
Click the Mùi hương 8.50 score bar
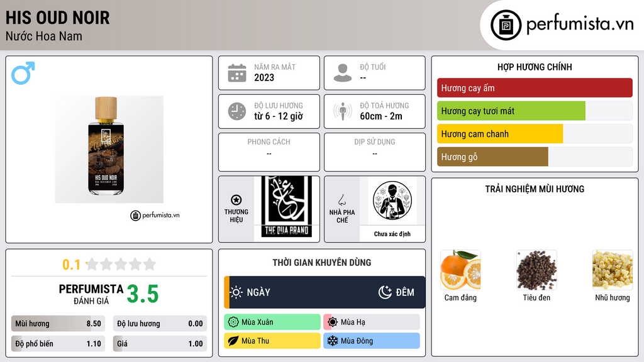tap(58, 324)
